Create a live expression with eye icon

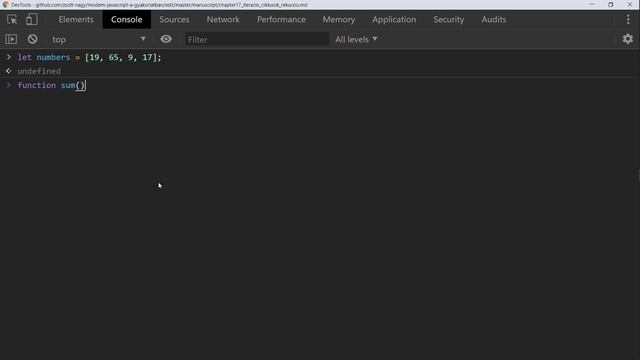click(x=166, y=39)
